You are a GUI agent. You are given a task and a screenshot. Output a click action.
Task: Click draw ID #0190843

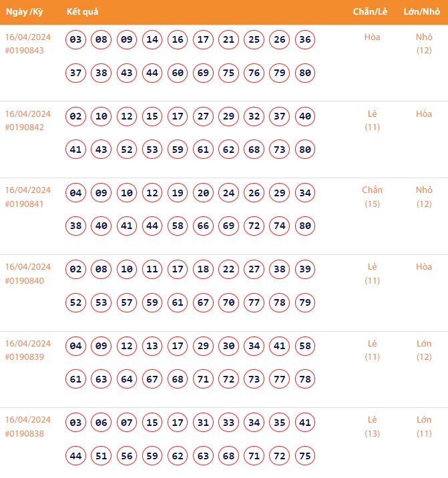point(24,51)
